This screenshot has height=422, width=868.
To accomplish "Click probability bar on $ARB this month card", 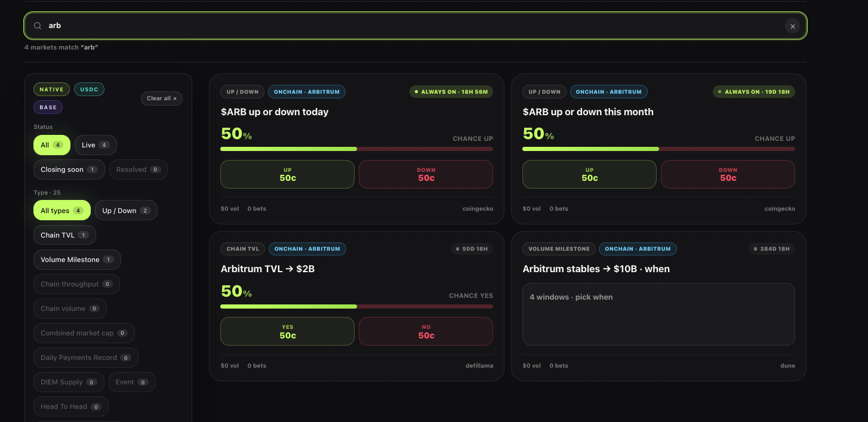I will (x=658, y=149).
